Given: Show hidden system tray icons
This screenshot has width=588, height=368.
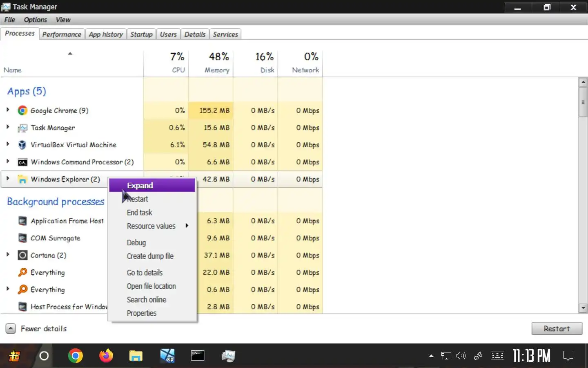Looking at the screenshot, I should pos(431,356).
